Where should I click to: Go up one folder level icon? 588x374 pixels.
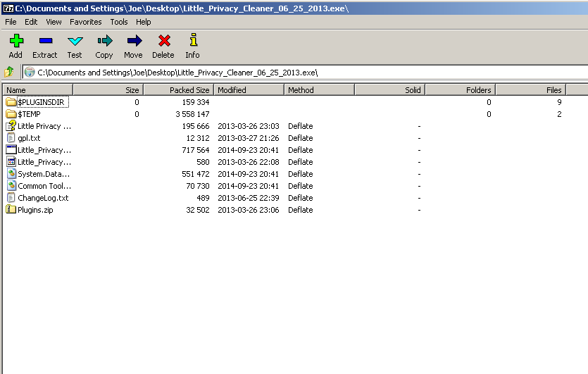tap(9, 71)
